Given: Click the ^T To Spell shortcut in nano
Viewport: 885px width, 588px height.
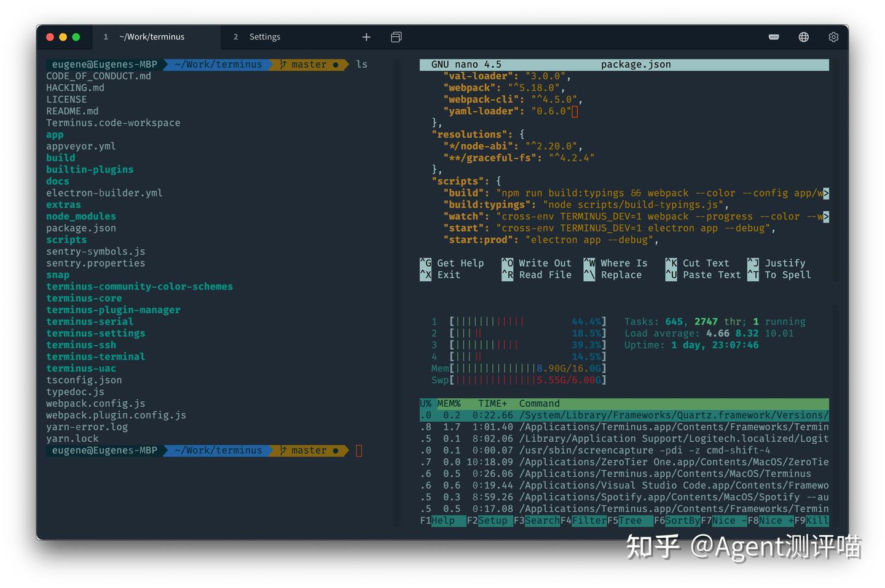Looking at the screenshot, I should (x=779, y=275).
